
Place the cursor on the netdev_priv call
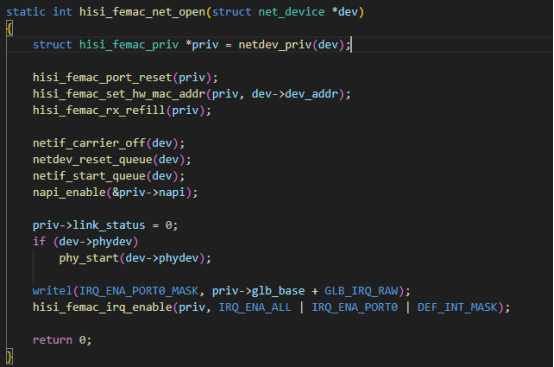(275, 45)
